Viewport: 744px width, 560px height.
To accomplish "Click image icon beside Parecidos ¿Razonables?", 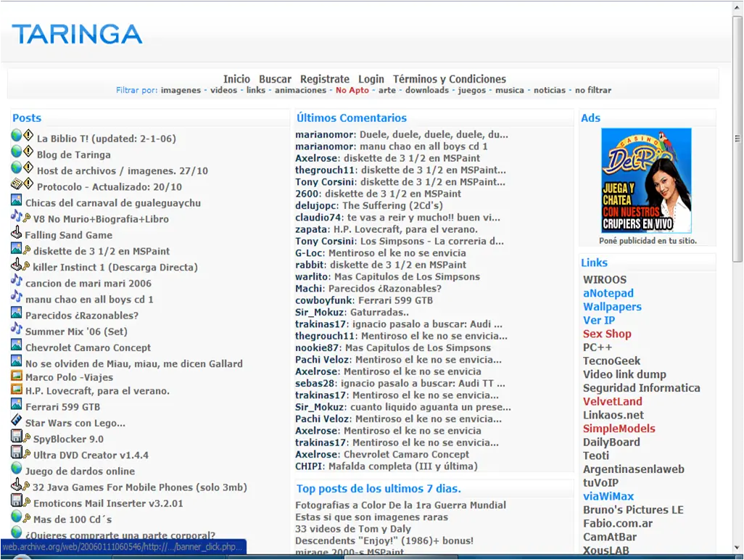I will point(17,313).
